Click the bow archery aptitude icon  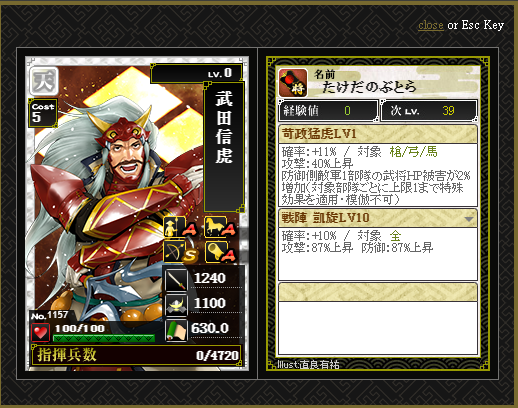click(x=175, y=252)
